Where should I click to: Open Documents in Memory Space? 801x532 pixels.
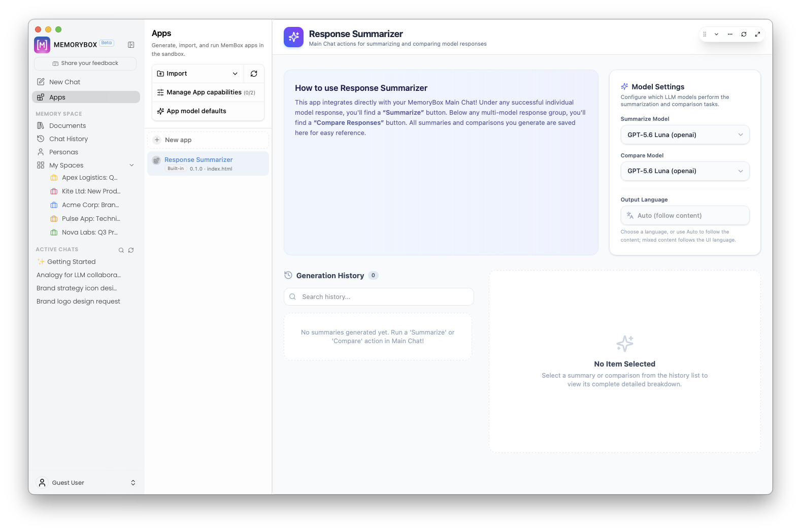tap(86, 125)
